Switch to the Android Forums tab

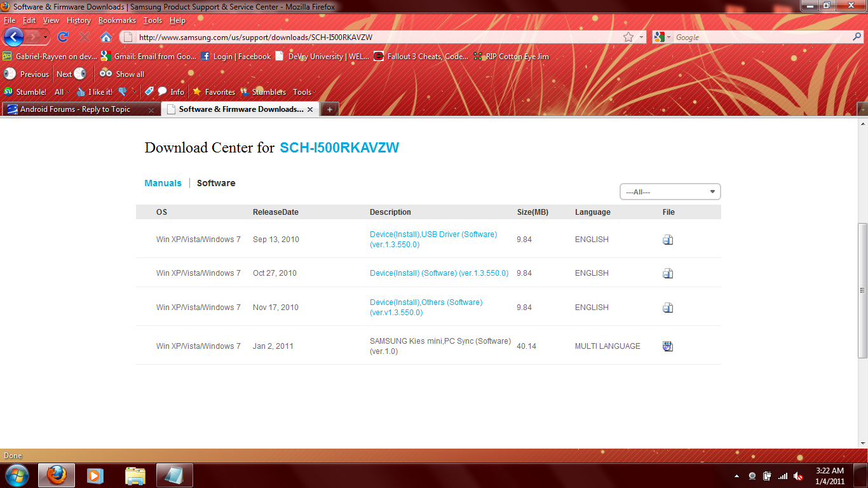pos(75,109)
